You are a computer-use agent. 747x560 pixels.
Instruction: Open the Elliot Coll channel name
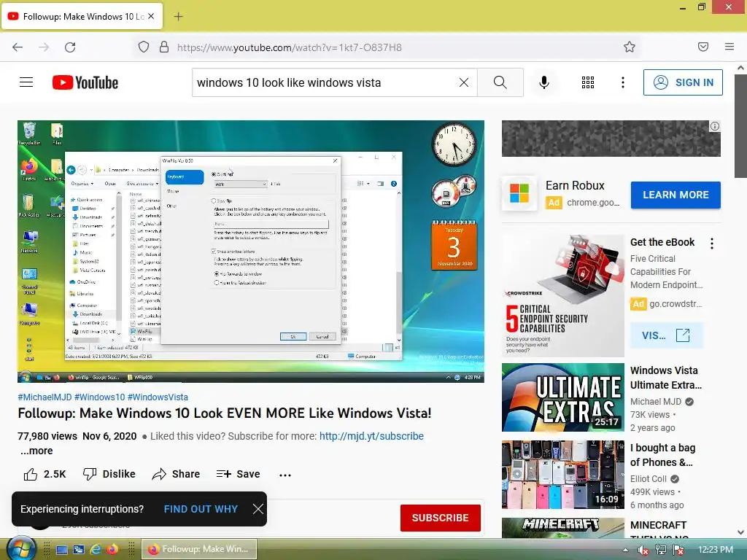point(648,478)
